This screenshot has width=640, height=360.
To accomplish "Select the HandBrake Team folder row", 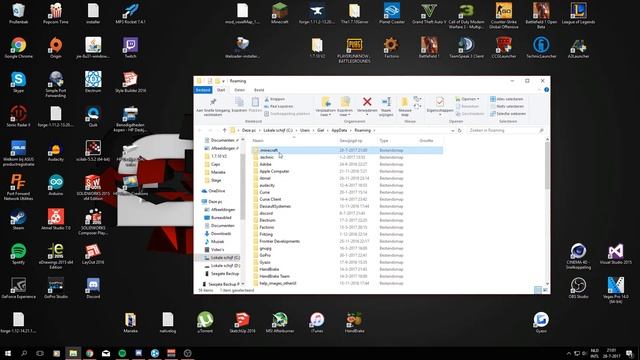I will tap(347, 276).
